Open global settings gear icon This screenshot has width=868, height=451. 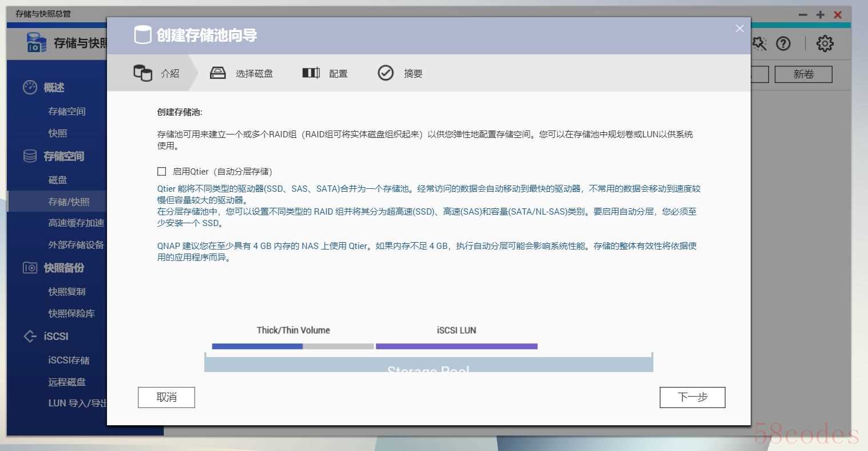tap(825, 43)
